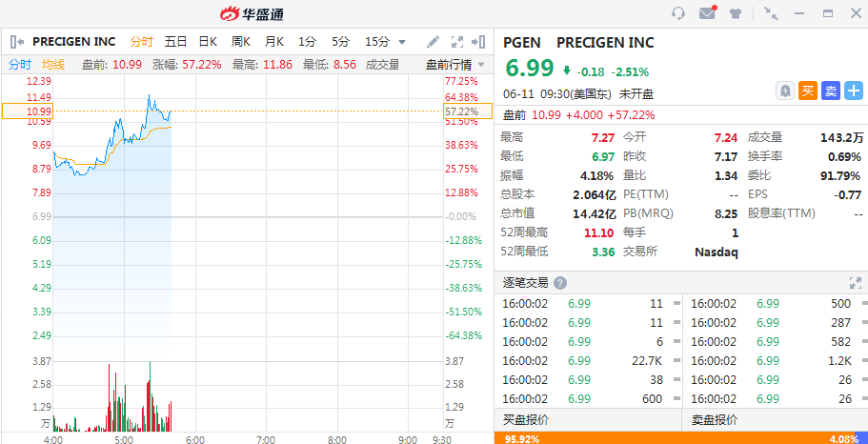Toggle fullscreen chart icon
868x444 pixels.
pos(456,42)
